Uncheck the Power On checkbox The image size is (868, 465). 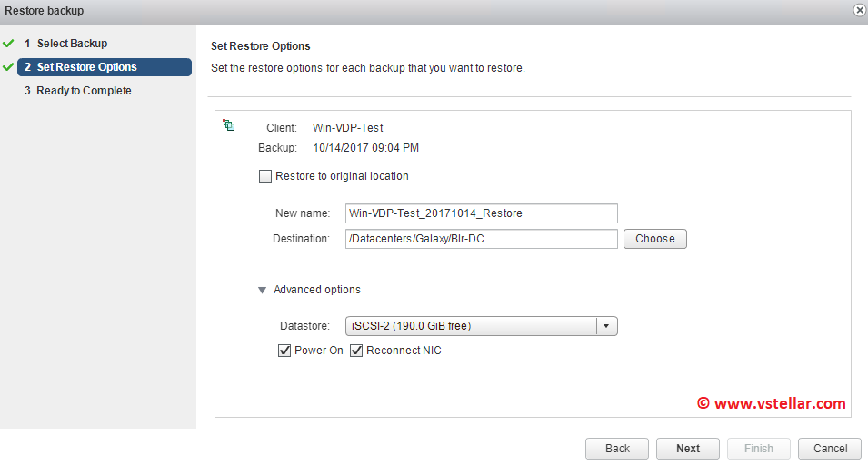284,351
